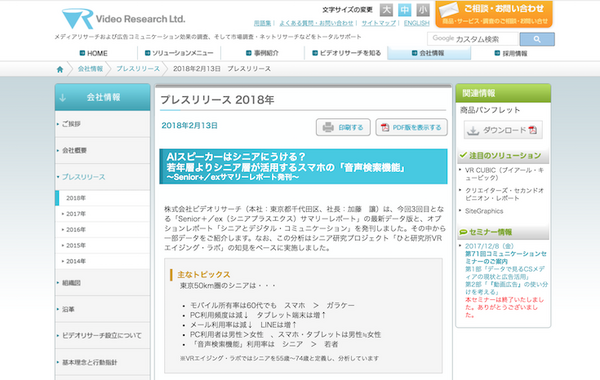600x380 pixels.
Task: Open 会社概要 in the sidebar
Action: coord(103,150)
